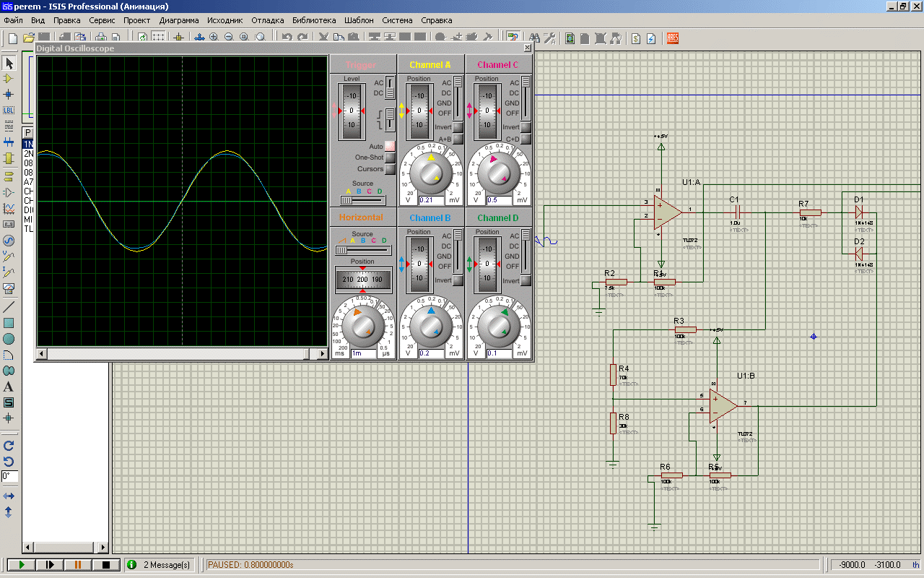Create a new design file
This screenshot has height=578, width=924.
pyautogui.click(x=13, y=38)
